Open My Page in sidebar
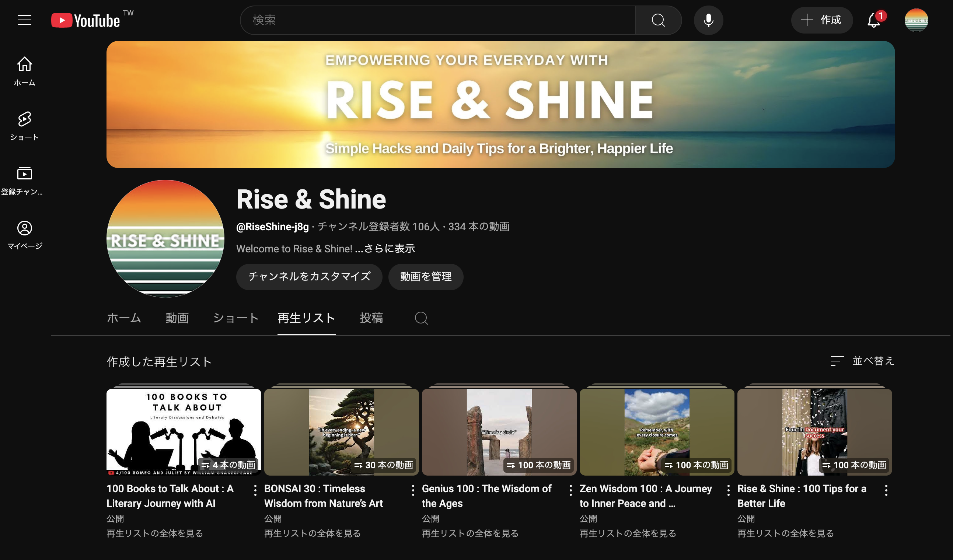Screen dimensions: 953x560 (x=25, y=235)
